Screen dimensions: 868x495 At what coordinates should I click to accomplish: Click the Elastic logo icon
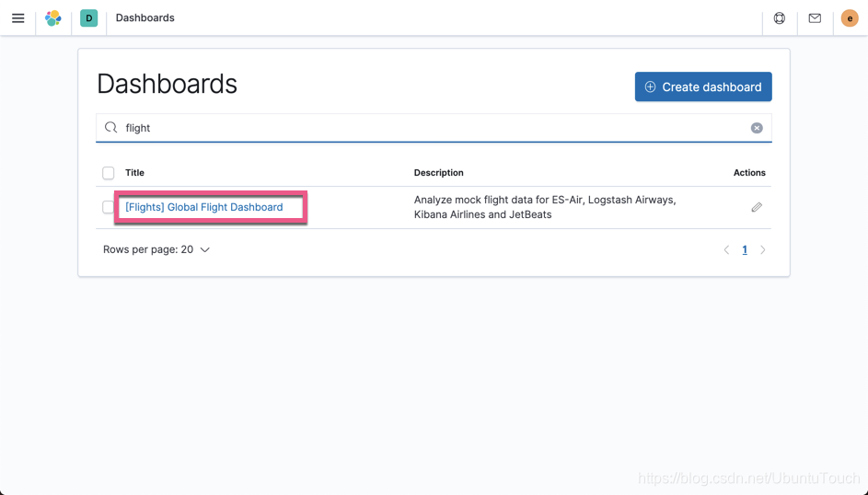(53, 18)
